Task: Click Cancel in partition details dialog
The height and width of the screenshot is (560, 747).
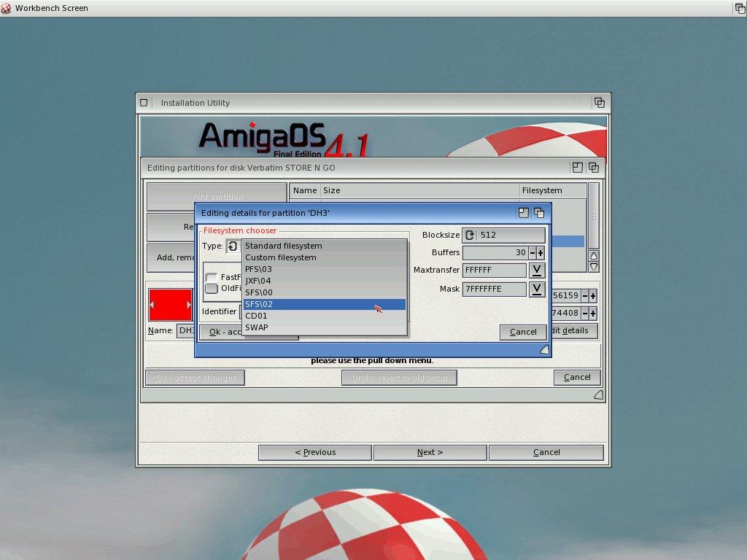Action: click(523, 332)
